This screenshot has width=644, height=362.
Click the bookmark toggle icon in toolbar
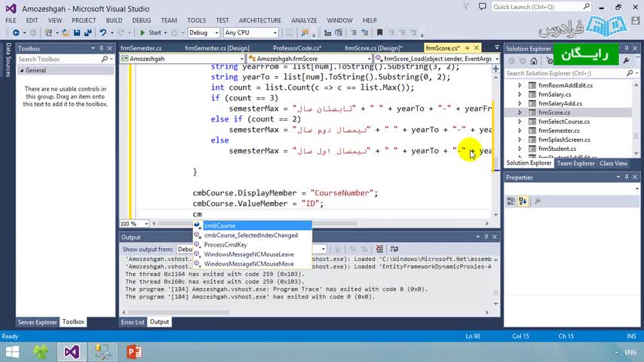pyautogui.click(x=379, y=32)
